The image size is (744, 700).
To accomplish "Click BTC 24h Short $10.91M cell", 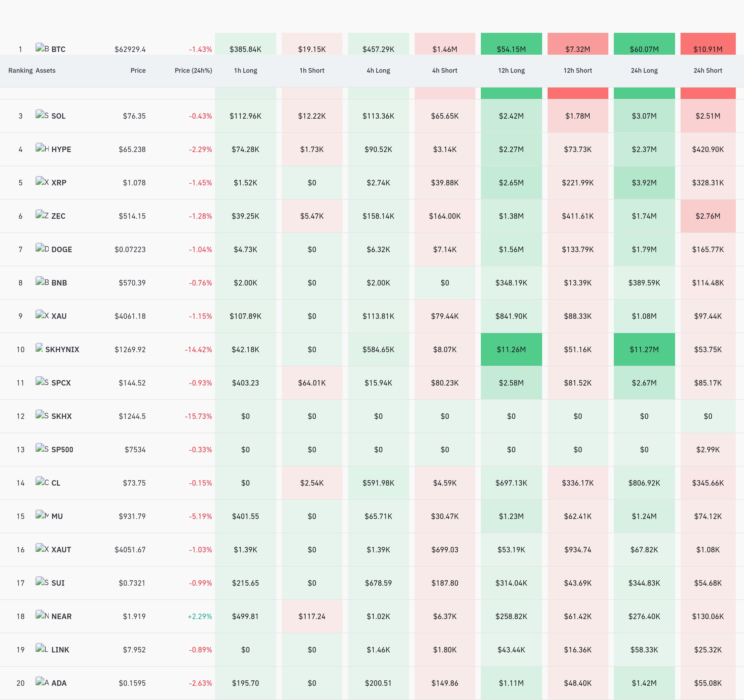I will [708, 44].
